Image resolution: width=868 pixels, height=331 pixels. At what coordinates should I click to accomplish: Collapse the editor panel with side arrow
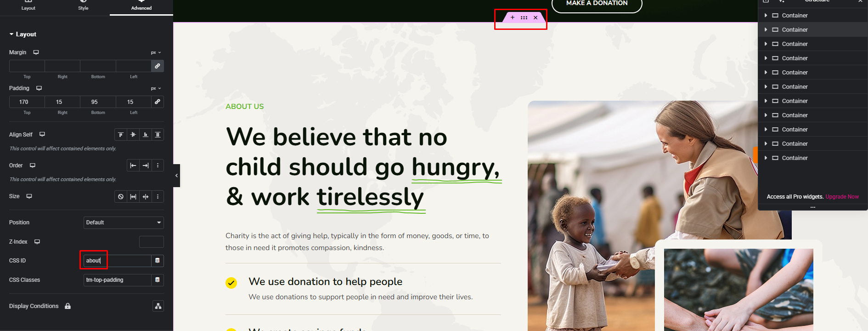click(x=176, y=176)
